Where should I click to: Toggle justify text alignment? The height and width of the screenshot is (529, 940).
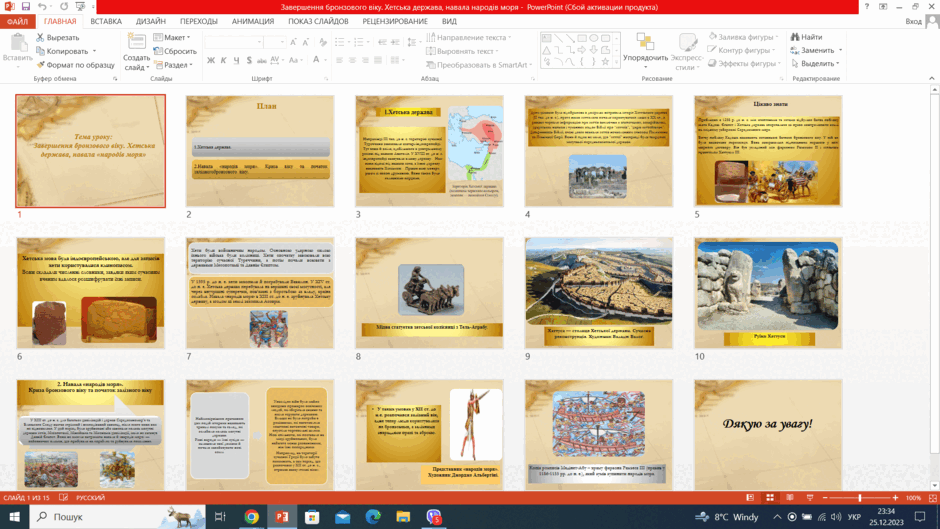tap(378, 60)
